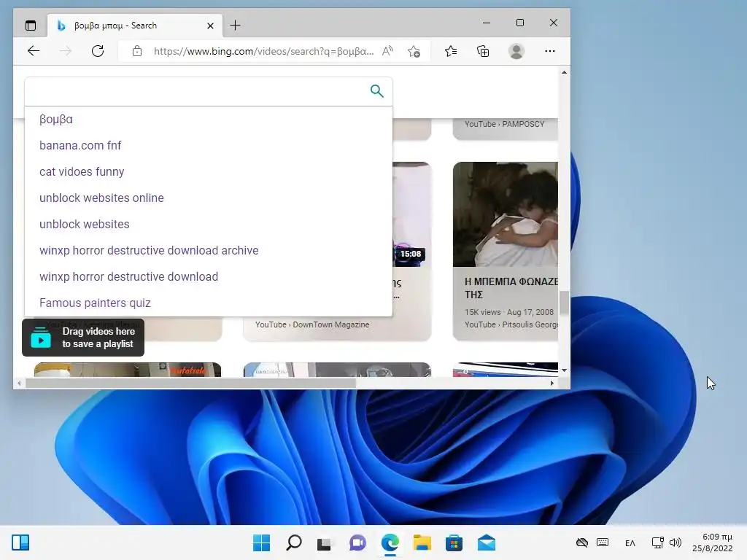Launch Teams Chat from taskbar

357,542
